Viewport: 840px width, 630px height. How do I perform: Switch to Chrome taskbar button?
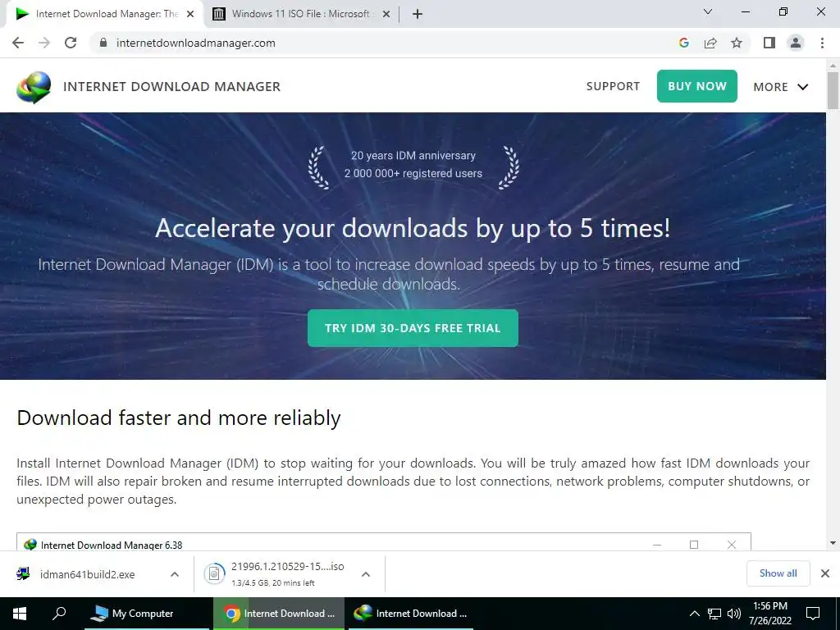[279, 614]
